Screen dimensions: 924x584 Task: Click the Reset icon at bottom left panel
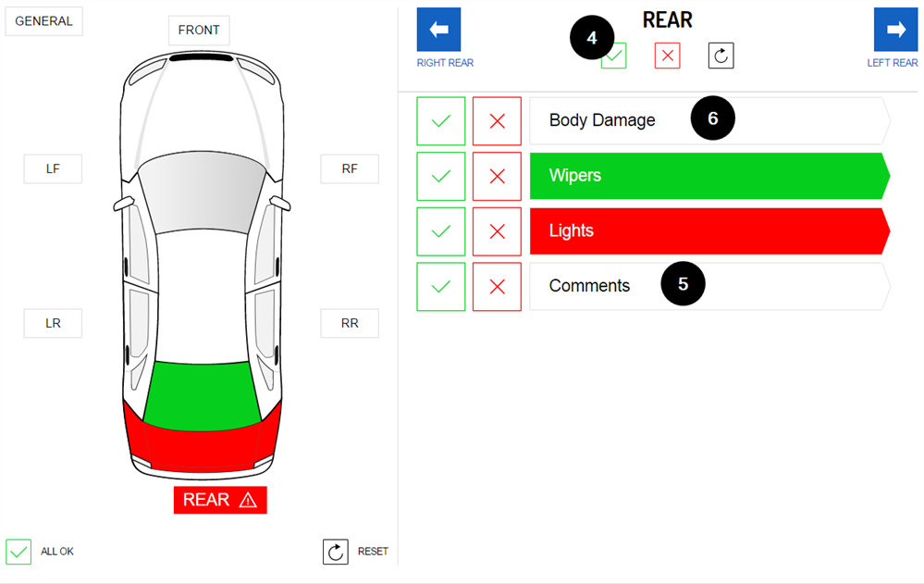[336, 552]
